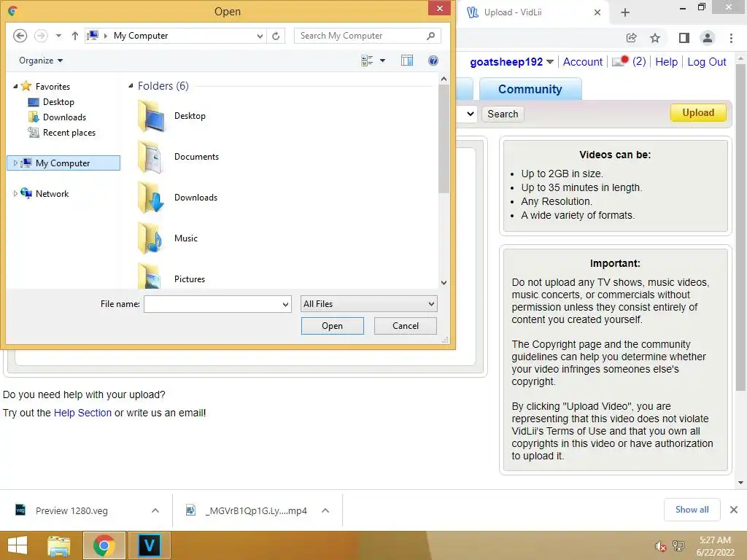Click the Log Out link
The width and height of the screenshot is (747, 560).
[x=706, y=62]
